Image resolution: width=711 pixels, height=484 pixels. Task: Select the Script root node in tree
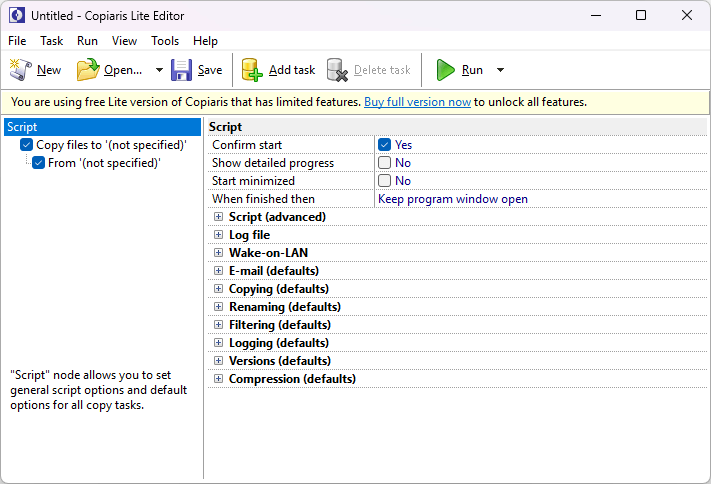tap(102, 127)
